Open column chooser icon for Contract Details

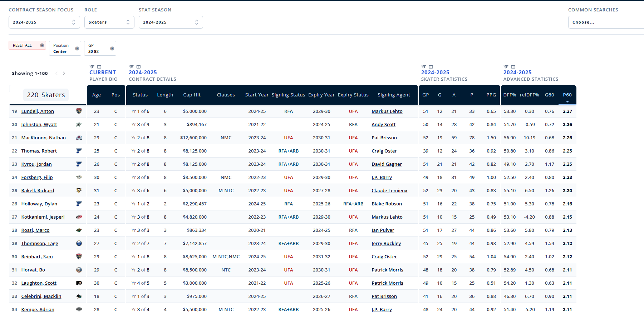click(139, 67)
